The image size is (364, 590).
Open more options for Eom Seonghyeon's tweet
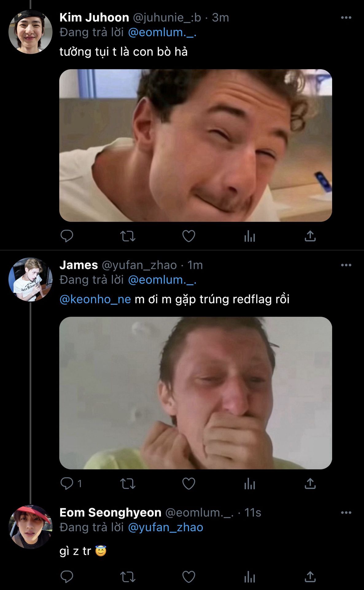point(346,513)
